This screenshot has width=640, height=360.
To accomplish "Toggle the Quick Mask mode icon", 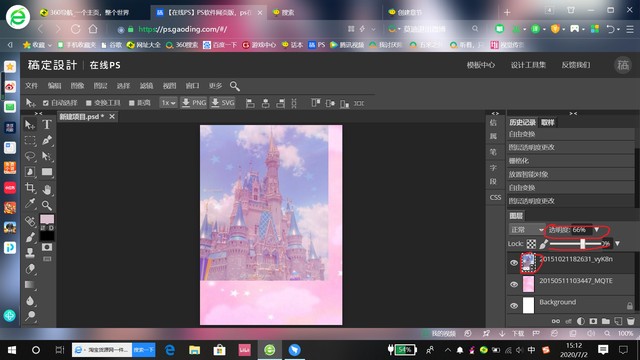I will coord(47,247).
